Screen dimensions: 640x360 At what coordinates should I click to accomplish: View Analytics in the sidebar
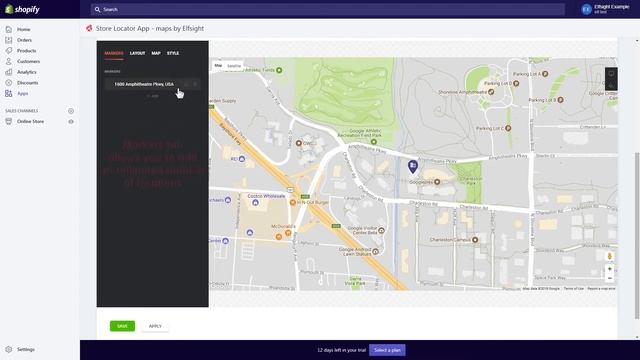click(x=27, y=72)
